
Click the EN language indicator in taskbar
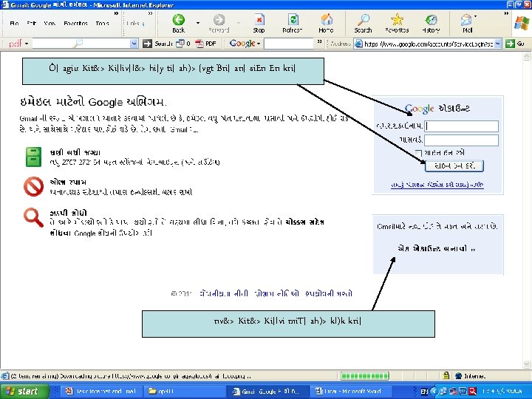[424, 392]
